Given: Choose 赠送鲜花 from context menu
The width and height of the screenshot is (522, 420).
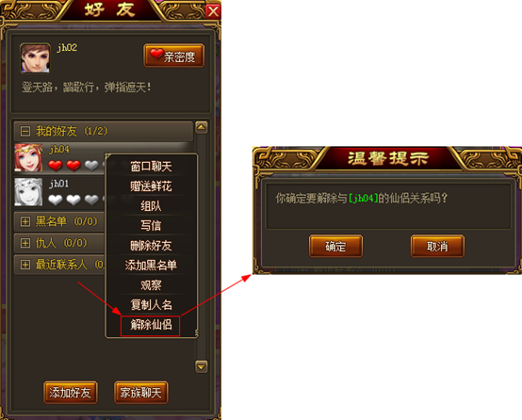Looking at the screenshot, I should point(151,186).
